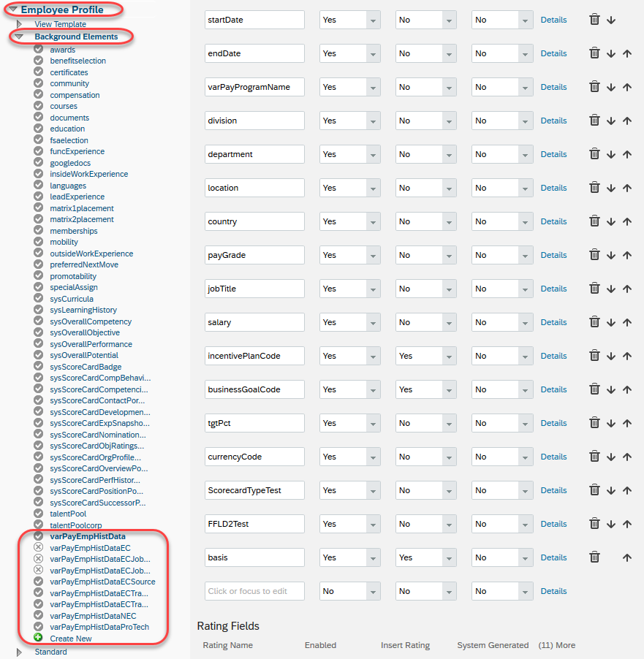Select varPayEmpHistData background element

pos(88,536)
